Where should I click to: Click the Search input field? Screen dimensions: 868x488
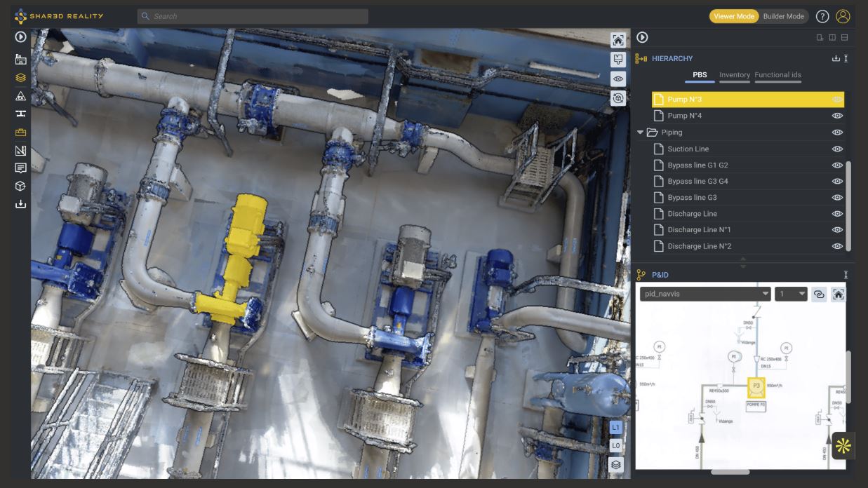[x=253, y=17]
